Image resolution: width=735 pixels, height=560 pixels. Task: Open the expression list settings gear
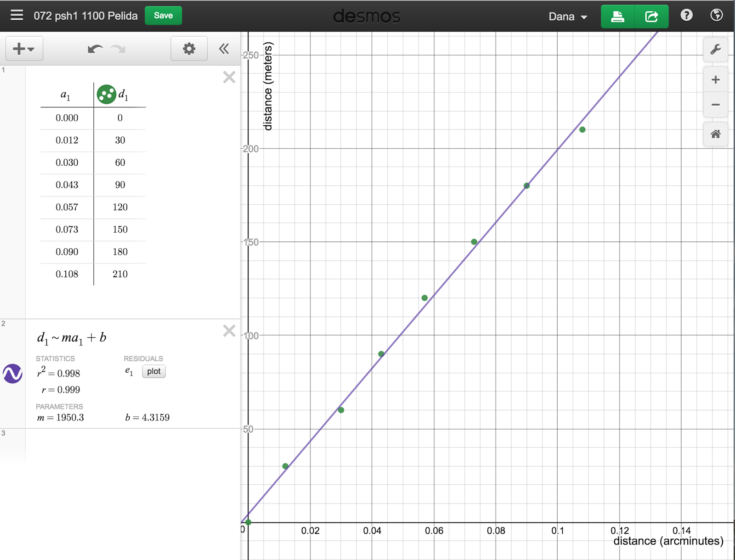pos(189,48)
